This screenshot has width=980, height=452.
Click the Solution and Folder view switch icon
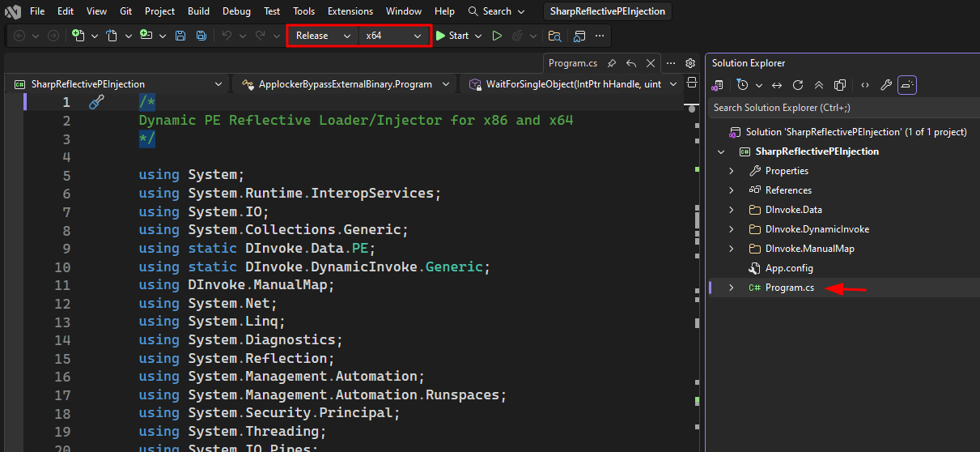(717, 85)
